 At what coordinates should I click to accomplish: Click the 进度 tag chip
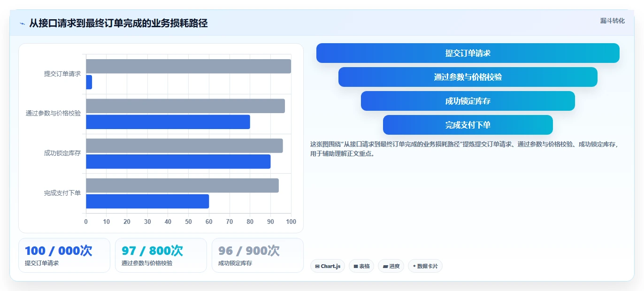[391, 266]
